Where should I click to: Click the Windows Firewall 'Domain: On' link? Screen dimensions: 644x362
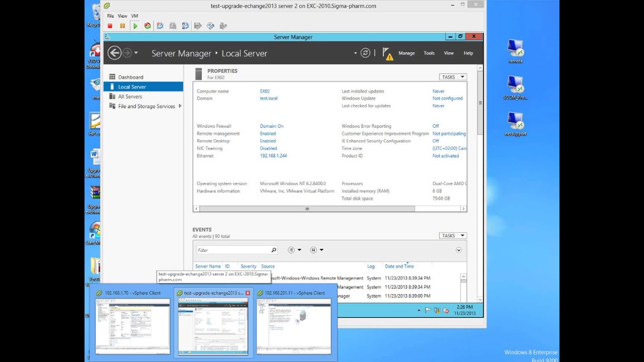(x=272, y=126)
